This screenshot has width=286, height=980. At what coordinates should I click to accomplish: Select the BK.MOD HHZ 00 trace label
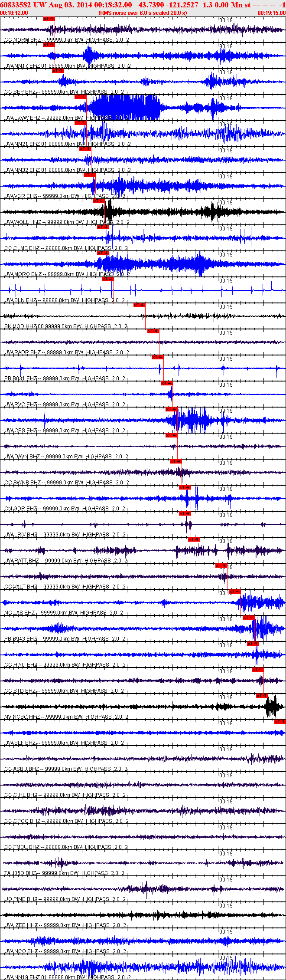click(67, 326)
